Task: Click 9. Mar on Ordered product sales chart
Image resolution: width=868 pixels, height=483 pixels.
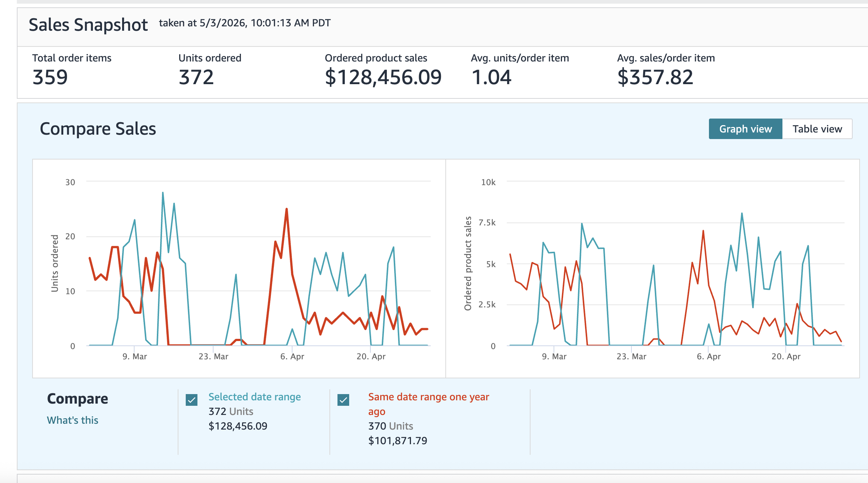Action: 554,356
